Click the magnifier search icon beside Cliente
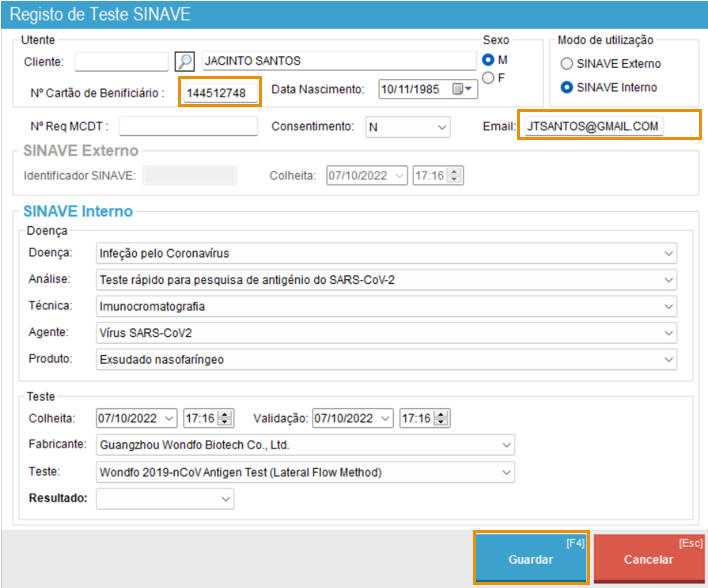Viewport: 708px width, 588px height. click(184, 61)
